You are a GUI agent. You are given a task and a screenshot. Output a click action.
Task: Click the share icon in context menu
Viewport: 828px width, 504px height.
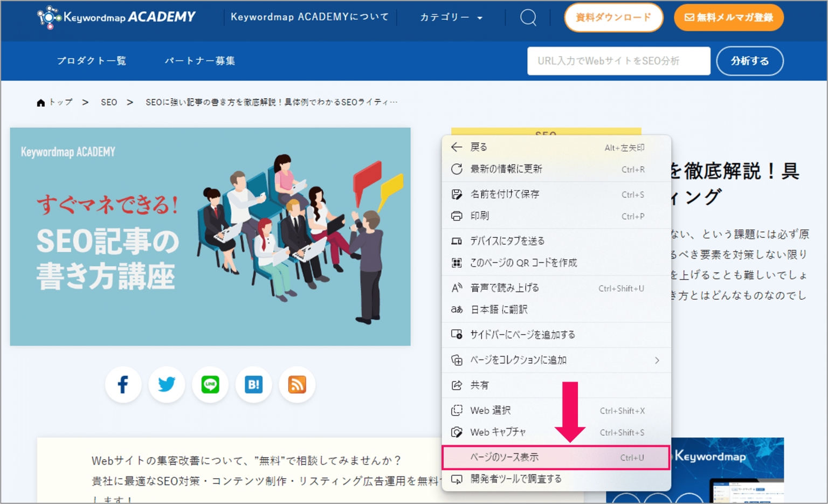pos(457,385)
